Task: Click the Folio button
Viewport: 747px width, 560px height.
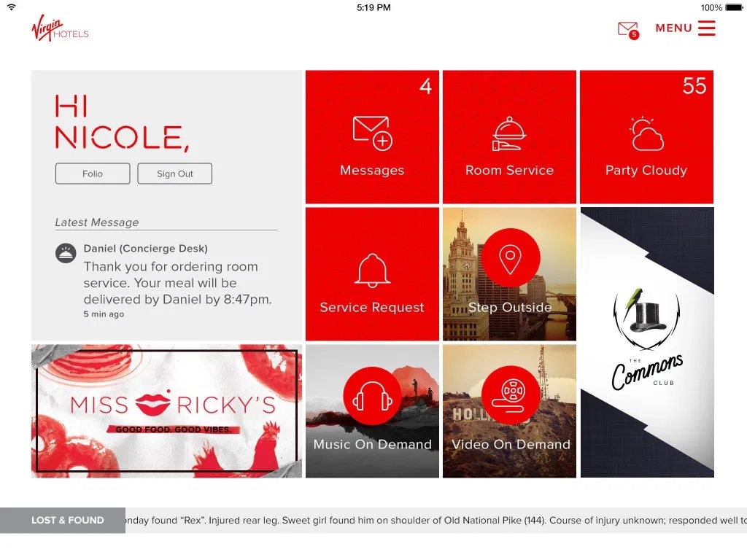Action: [x=93, y=174]
